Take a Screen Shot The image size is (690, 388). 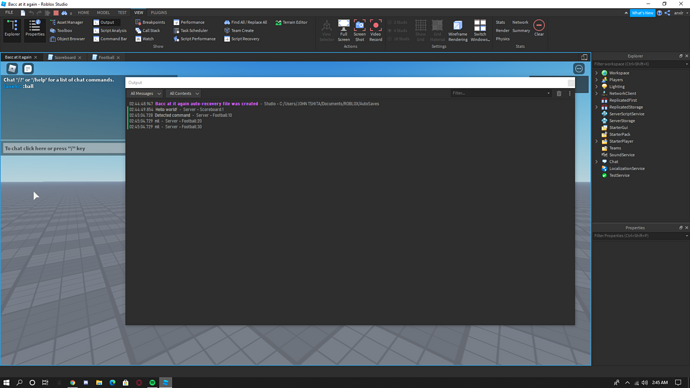360,30
